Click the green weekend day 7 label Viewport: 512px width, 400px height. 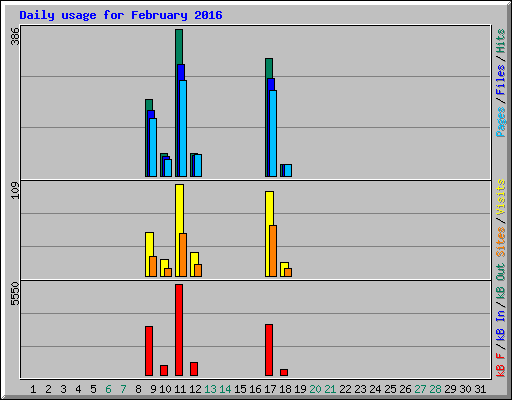coord(123,389)
